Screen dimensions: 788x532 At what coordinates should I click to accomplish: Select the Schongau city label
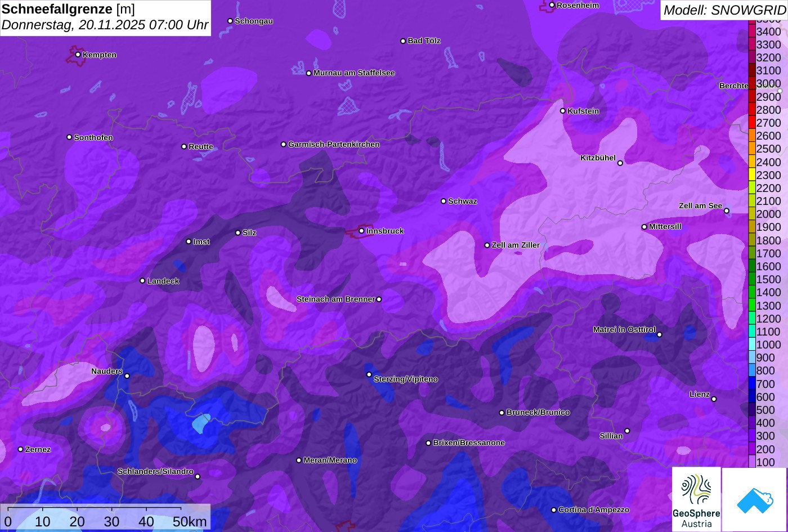254,21
